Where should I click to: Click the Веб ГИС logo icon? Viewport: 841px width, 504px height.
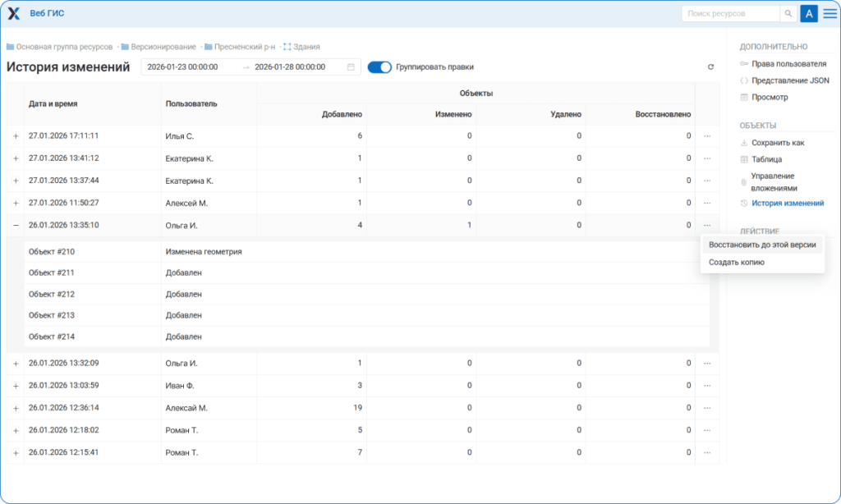click(14, 14)
